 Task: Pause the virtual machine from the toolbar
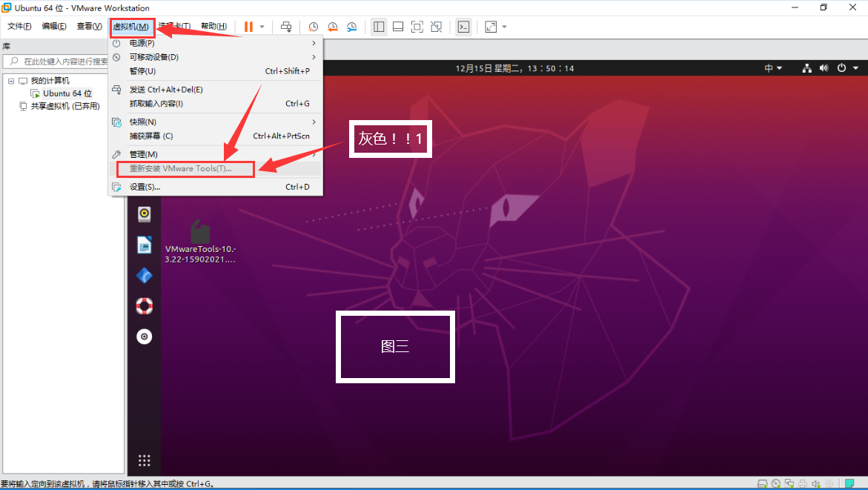[x=248, y=27]
